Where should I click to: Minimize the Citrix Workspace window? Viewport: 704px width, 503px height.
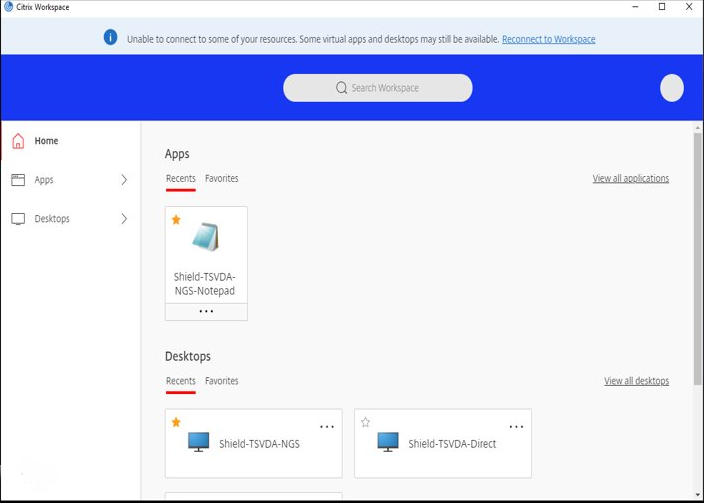coord(635,7)
